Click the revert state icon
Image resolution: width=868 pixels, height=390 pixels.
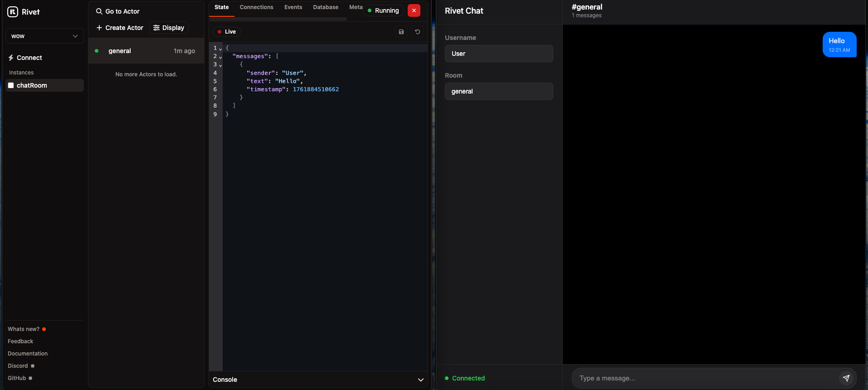click(418, 32)
